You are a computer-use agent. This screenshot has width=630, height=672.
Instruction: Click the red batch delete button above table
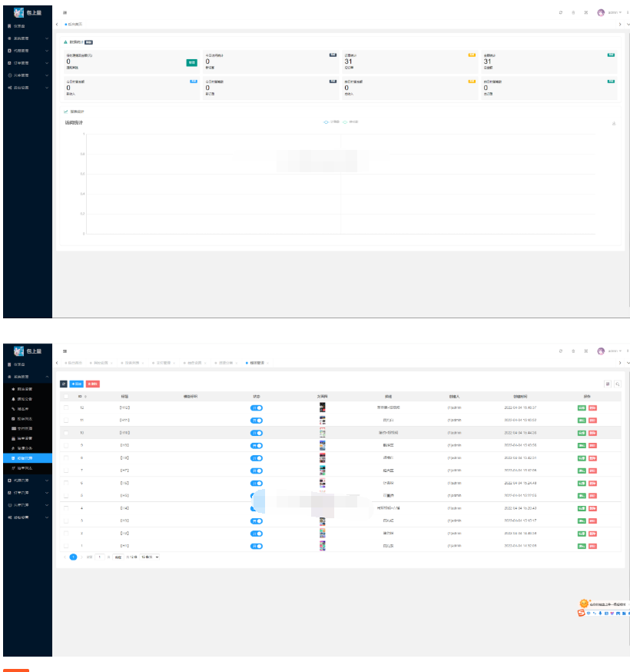point(92,383)
